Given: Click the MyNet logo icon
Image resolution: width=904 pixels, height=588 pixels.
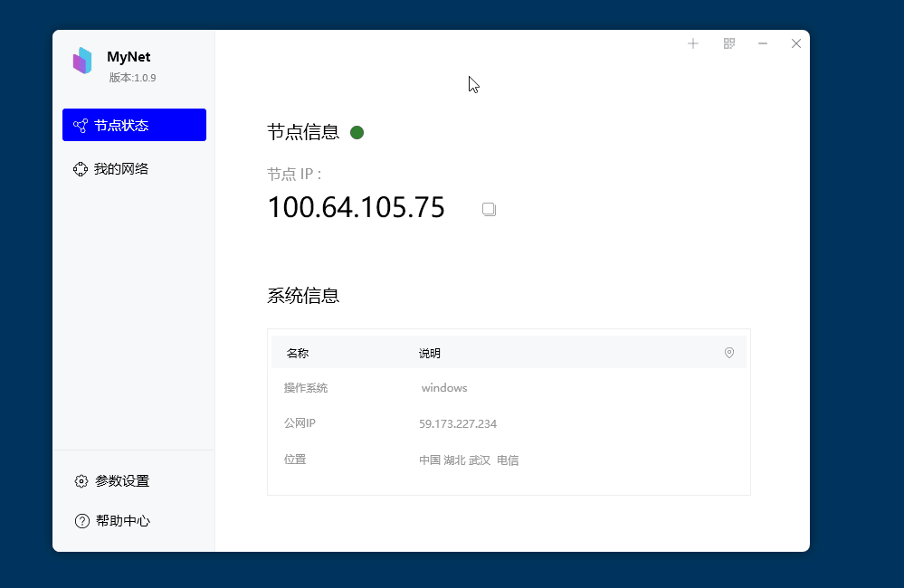Looking at the screenshot, I should click(82, 61).
